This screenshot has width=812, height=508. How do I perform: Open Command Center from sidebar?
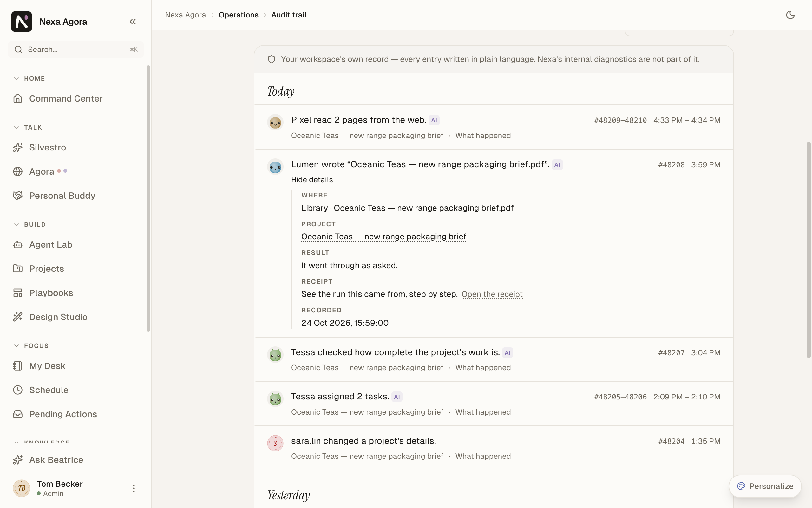(76, 98)
